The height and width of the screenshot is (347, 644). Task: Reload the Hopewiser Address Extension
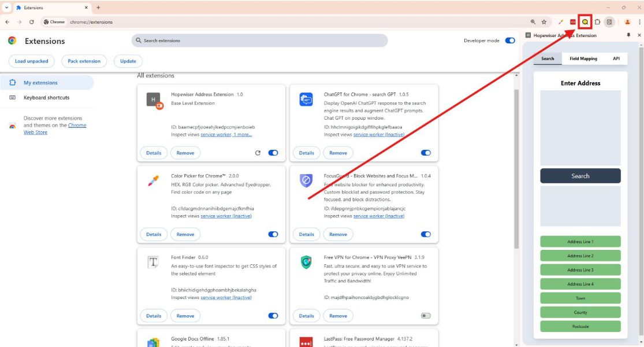point(258,153)
